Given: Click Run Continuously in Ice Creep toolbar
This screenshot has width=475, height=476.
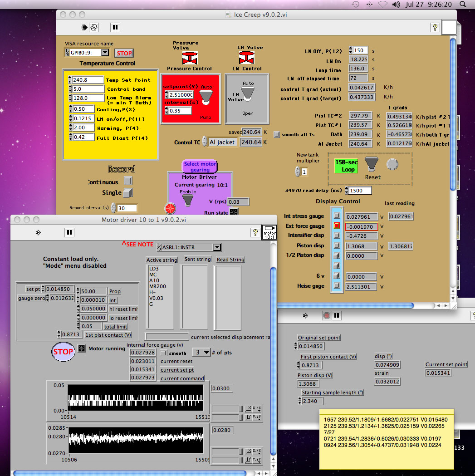Looking at the screenshot, I should point(93,27).
